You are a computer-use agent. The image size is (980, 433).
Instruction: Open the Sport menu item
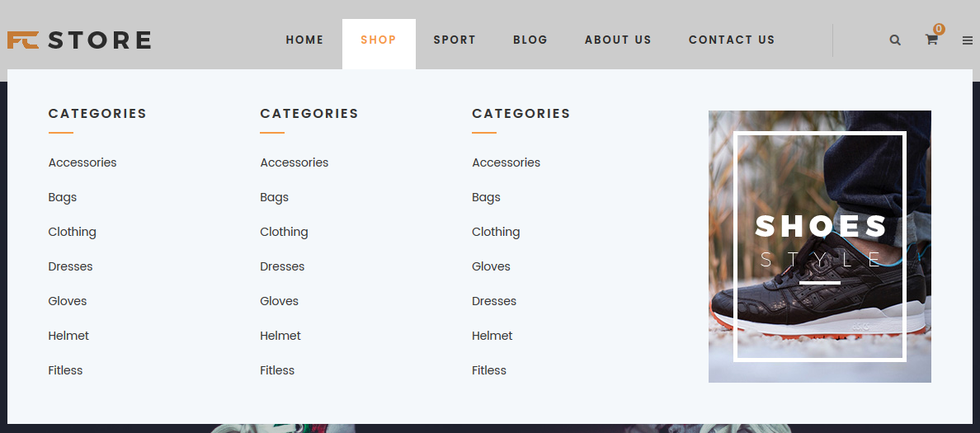(455, 40)
